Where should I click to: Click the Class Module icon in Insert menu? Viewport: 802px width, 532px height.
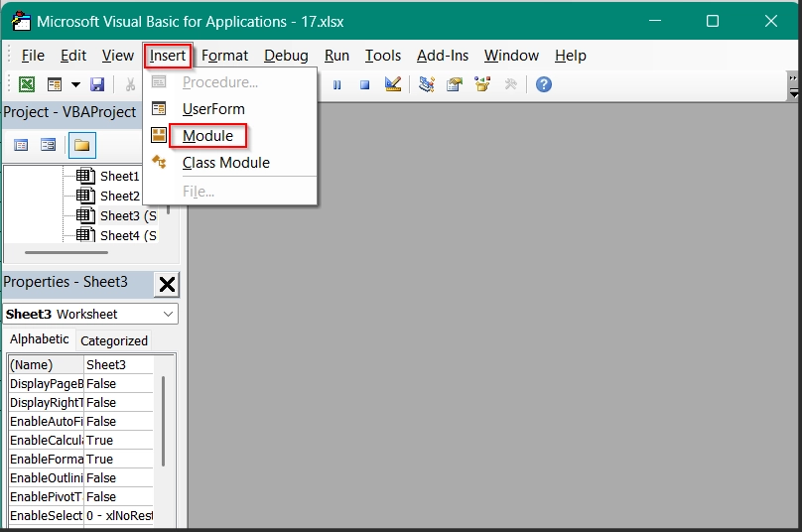click(159, 162)
